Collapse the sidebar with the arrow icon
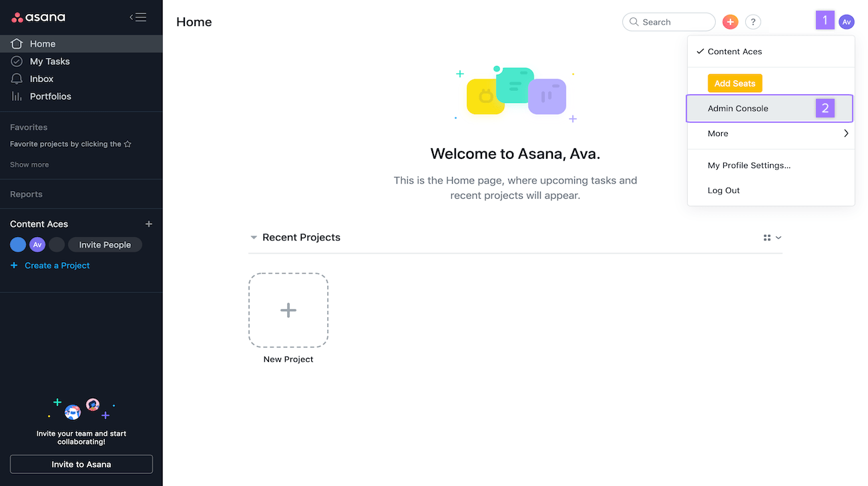The height and width of the screenshot is (486, 868). tap(138, 17)
